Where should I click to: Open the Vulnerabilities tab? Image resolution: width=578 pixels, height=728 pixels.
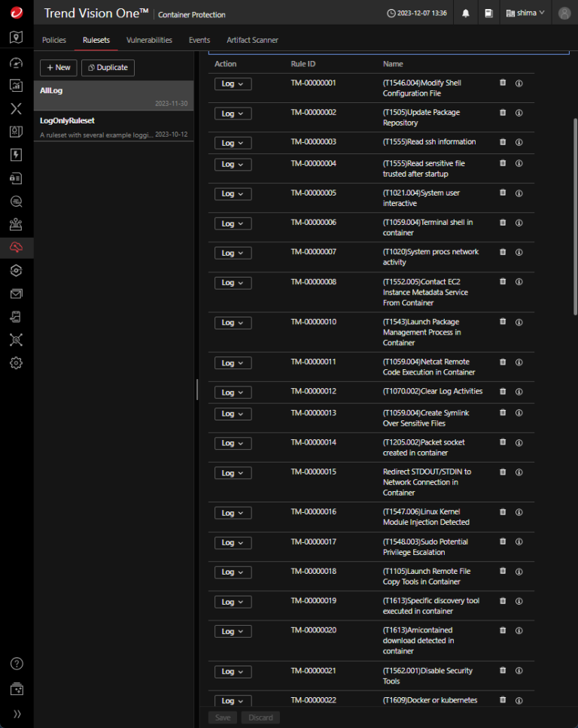[x=148, y=40]
